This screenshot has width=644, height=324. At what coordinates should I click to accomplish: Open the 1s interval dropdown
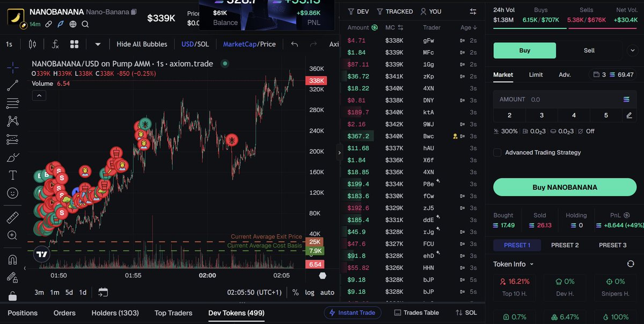pos(9,44)
